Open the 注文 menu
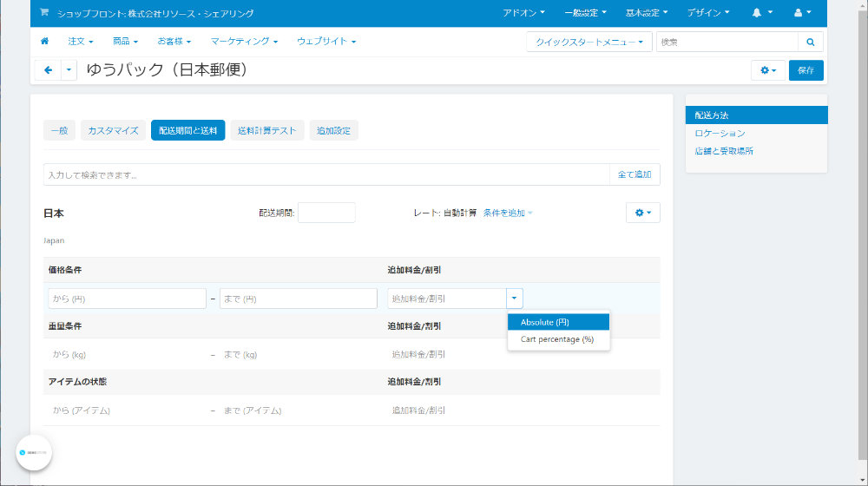 coord(80,42)
